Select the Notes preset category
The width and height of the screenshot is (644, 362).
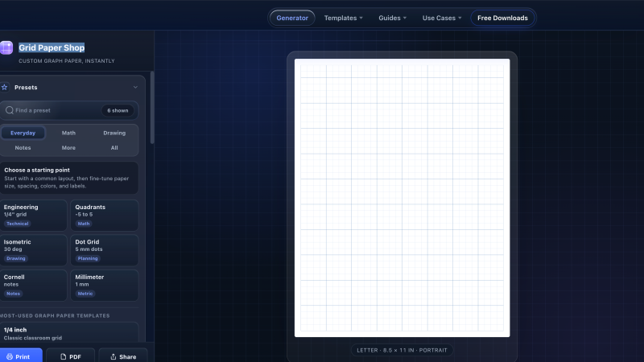[x=23, y=148]
